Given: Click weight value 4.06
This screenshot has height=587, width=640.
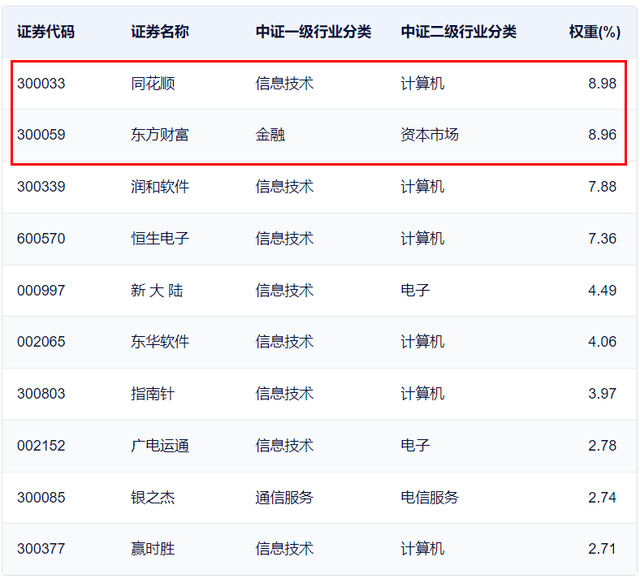Looking at the screenshot, I should point(602,342).
